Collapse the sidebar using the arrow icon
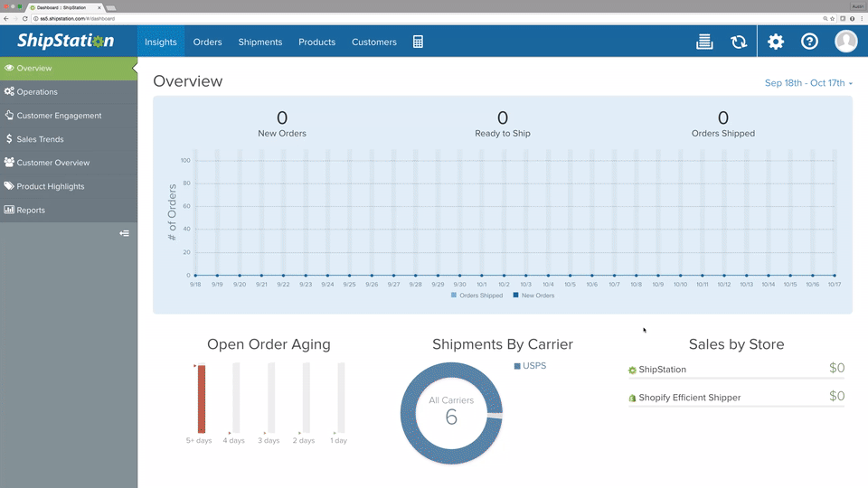The height and width of the screenshot is (488, 868). click(x=124, y=233)
